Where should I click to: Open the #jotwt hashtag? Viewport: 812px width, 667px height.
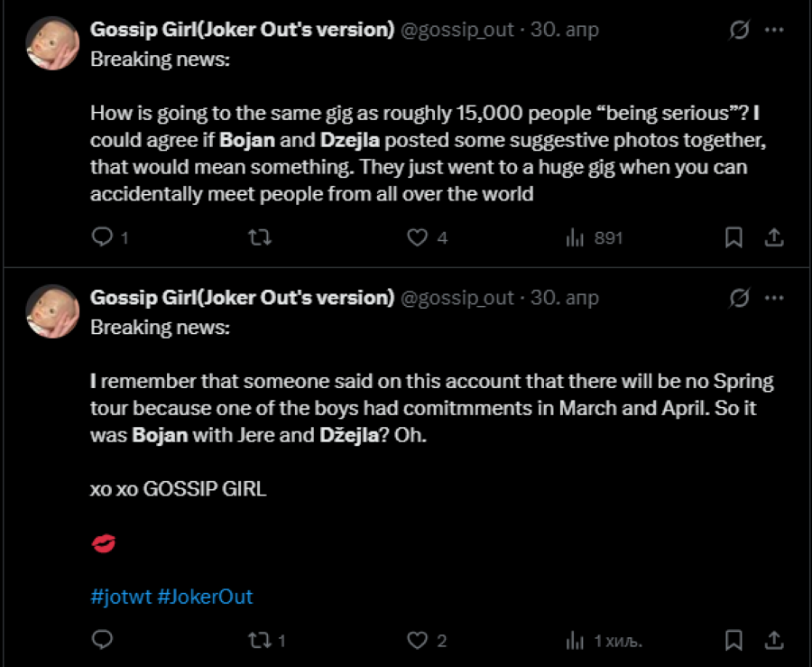click(121, 597)
